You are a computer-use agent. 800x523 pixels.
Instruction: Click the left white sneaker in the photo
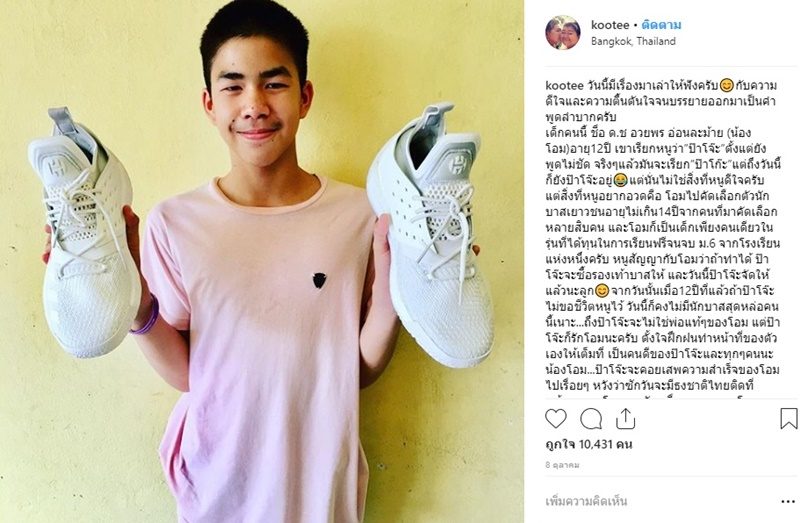85,233
